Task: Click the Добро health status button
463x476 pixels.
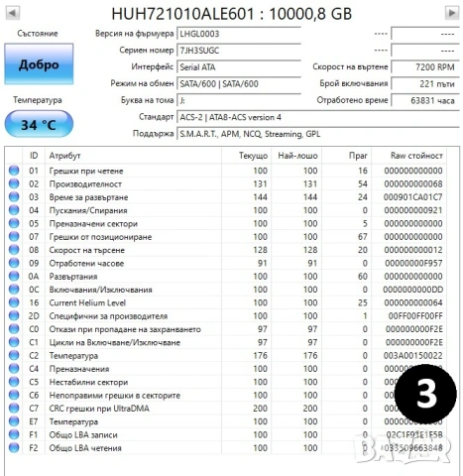Action: pyautogui.click(x=39, y=64)
